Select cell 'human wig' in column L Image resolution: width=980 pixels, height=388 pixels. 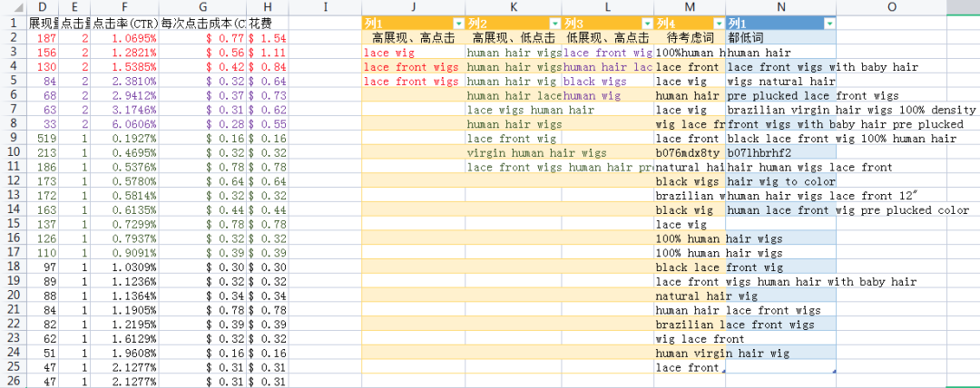click(607, 95)
